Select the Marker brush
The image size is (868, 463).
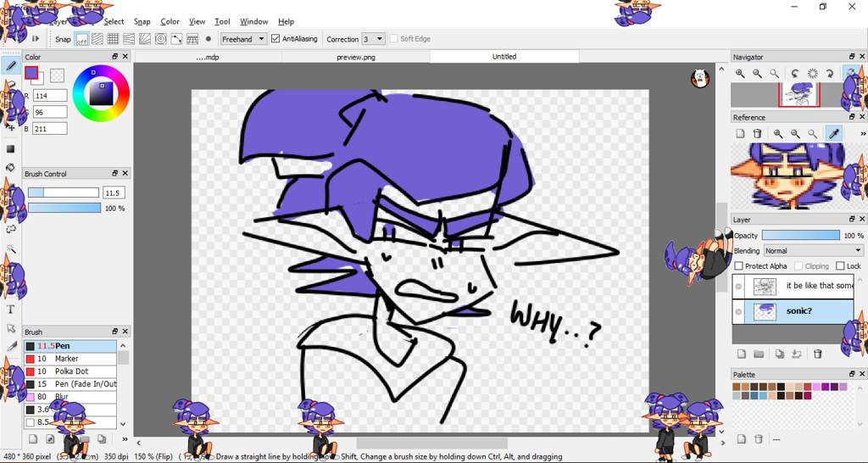point(70,359)
